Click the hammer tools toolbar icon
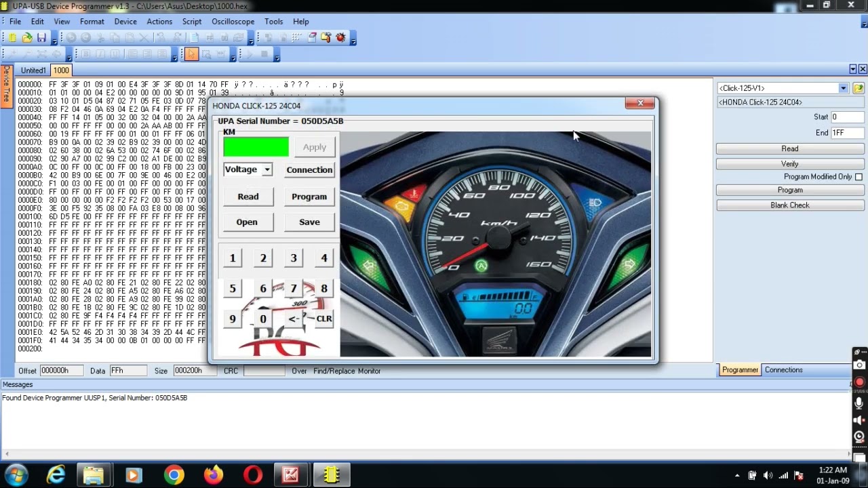 pos(326,38)
